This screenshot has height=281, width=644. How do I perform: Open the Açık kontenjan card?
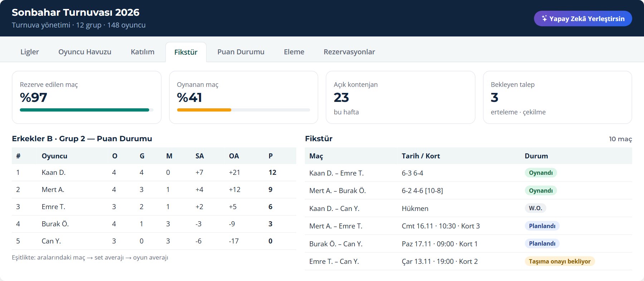pos(400,97)
